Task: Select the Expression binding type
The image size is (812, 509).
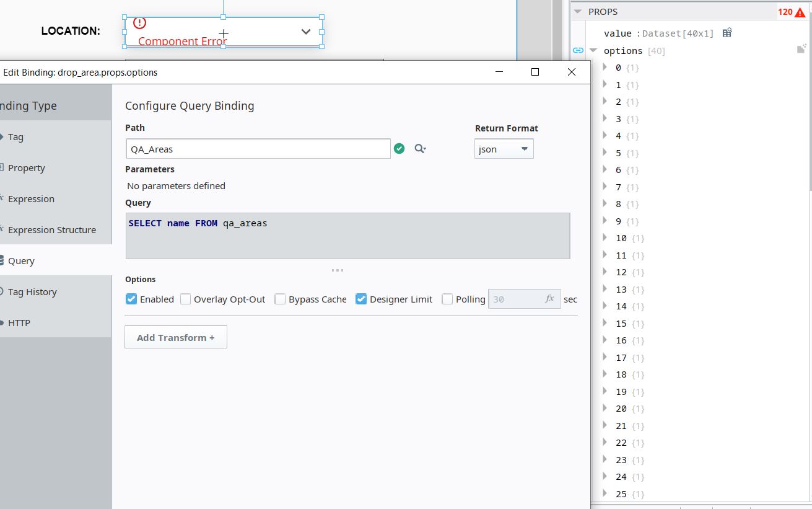Action: click(x=56, y=199)
